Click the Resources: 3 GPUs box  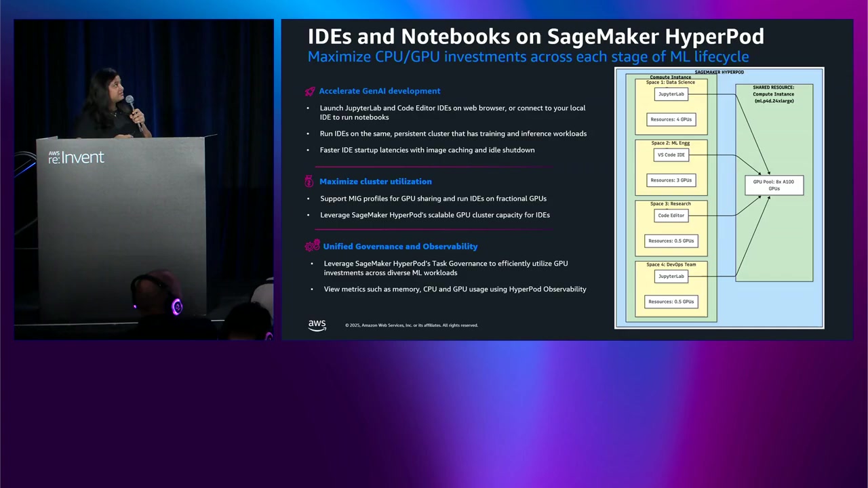click(671, 180)
